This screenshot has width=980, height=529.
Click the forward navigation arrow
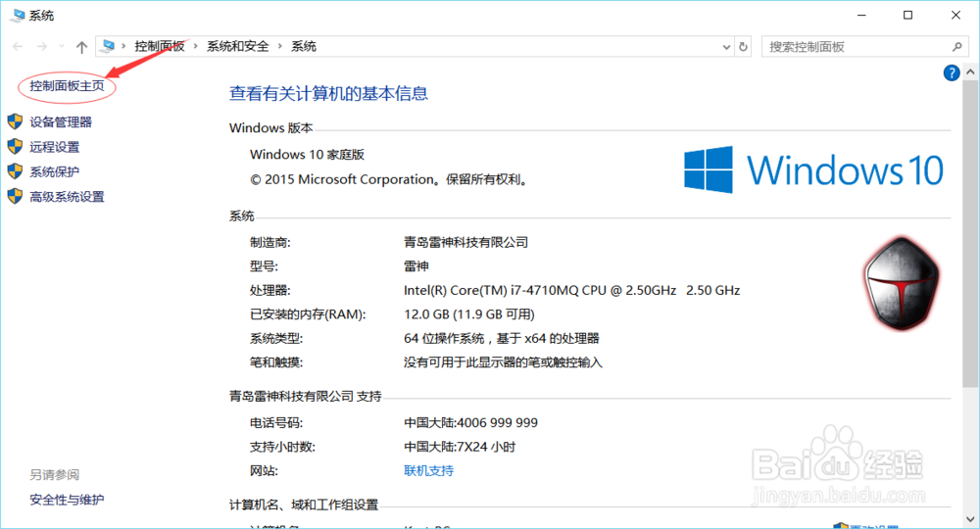click(x=41, y=46)
